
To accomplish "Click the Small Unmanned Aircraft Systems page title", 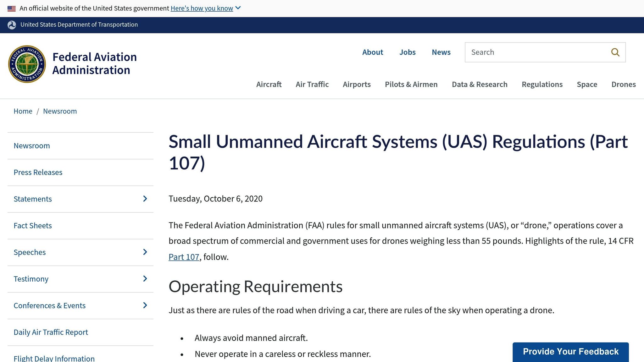I will click(x=398, y=152).
